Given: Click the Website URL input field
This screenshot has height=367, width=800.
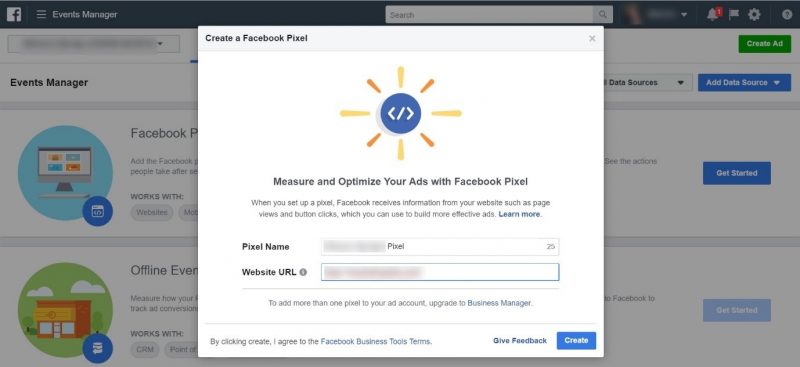Looking at the screenshot, I should coord(440,272).
